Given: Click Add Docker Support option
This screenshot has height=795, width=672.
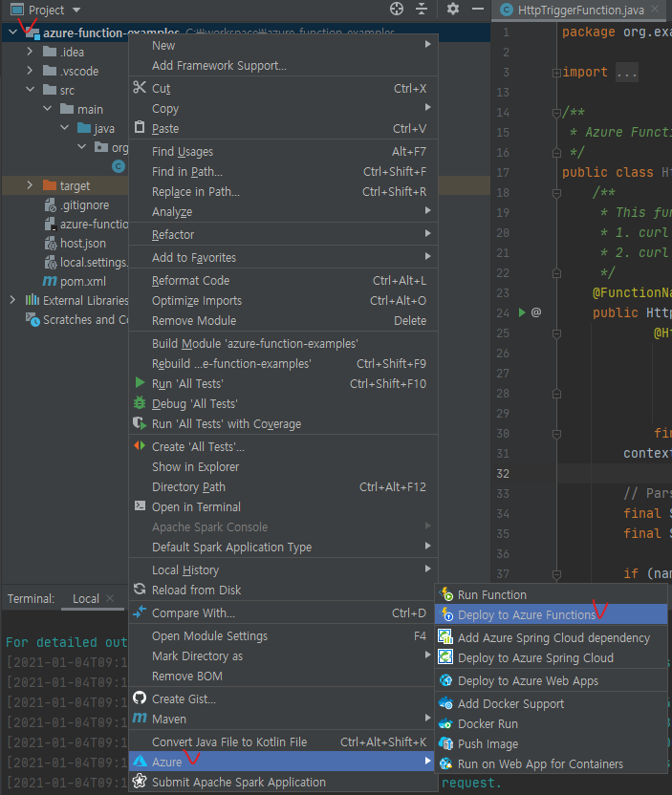Looking at the screenshot, I should click(x=510, y=703).
